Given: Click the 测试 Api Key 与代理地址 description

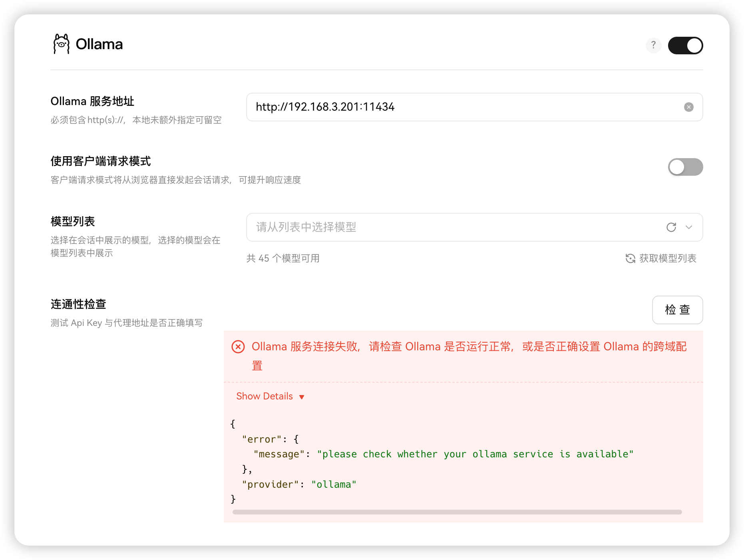Looking at the screenshot, I should pos(127,323).
